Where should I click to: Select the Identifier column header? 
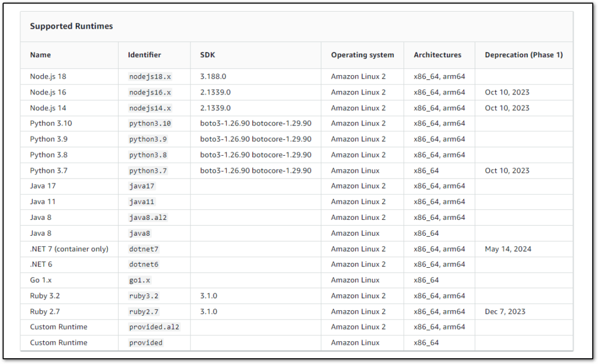pyautogui.click(x=143, y=54)
